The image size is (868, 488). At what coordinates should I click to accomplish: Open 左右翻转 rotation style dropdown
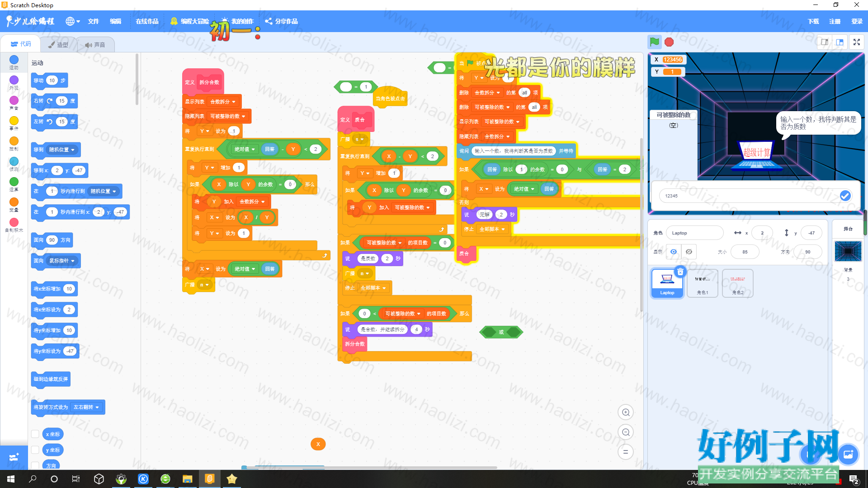click(86, 407)
